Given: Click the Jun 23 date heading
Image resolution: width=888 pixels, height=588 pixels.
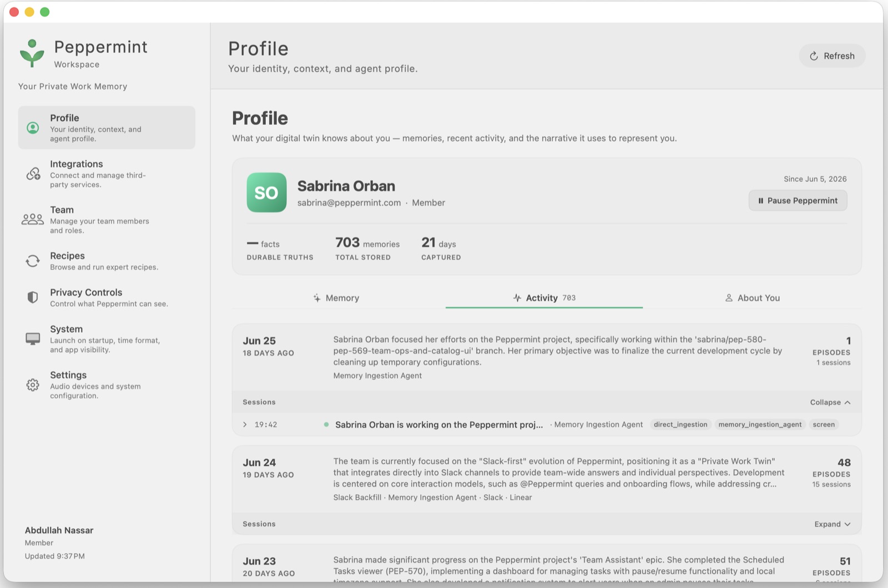Looking at the screenshot, I should [259, 561].
